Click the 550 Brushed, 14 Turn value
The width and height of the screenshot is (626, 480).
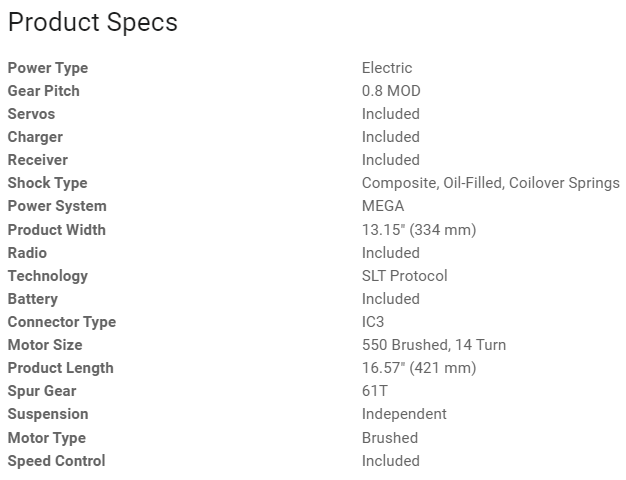click(x=434, y=345)
